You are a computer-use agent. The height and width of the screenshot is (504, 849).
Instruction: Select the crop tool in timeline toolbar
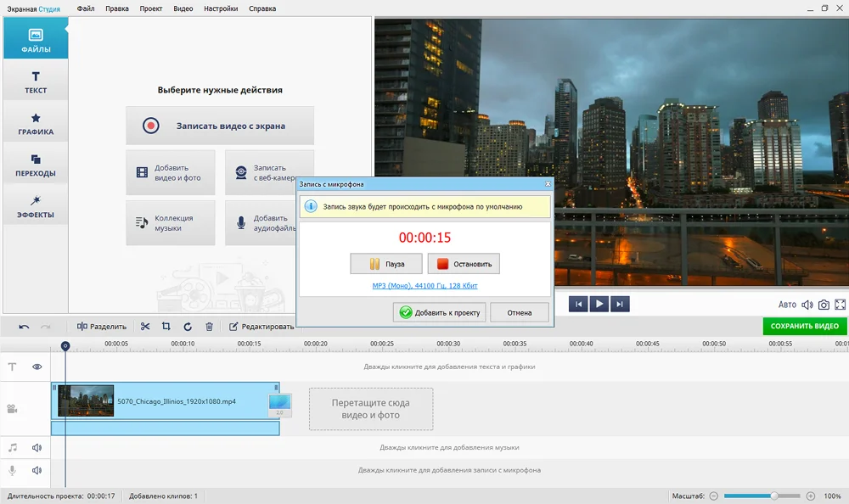coord(166,326)
